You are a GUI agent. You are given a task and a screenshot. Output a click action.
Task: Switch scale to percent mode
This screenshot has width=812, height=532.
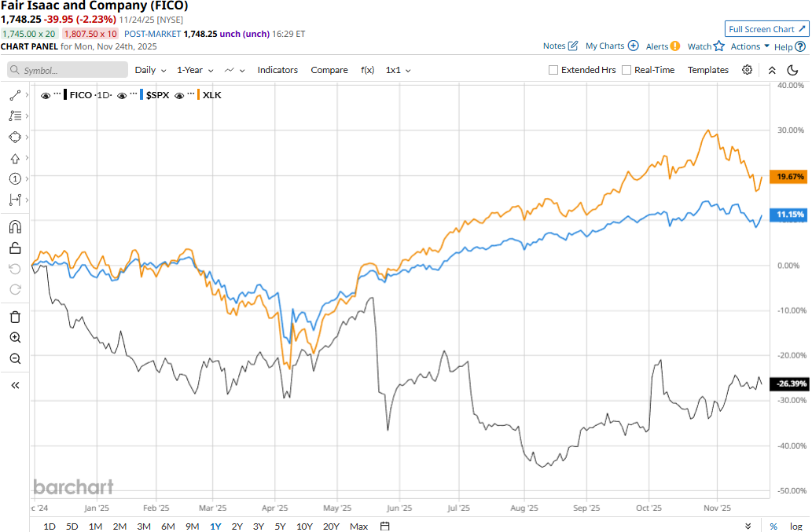(773, 526)
